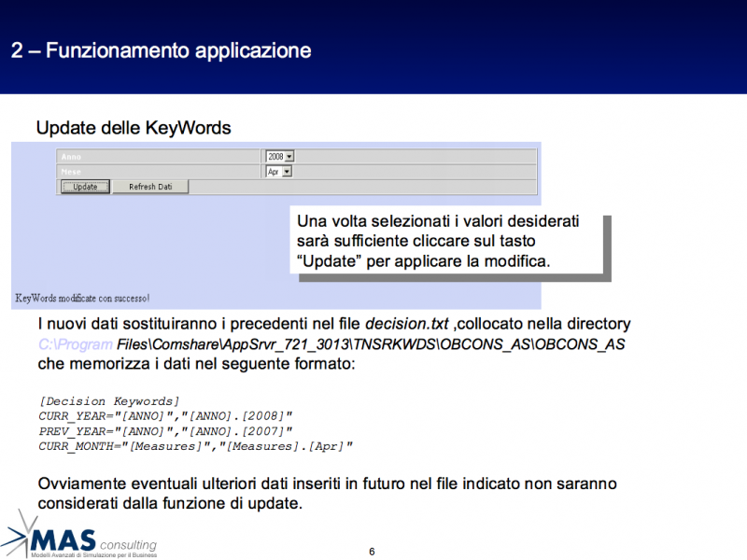Select the PREV_YEAR code line
Image resolution: width=747 pixels, height=560 pixels.
(165, 431)
